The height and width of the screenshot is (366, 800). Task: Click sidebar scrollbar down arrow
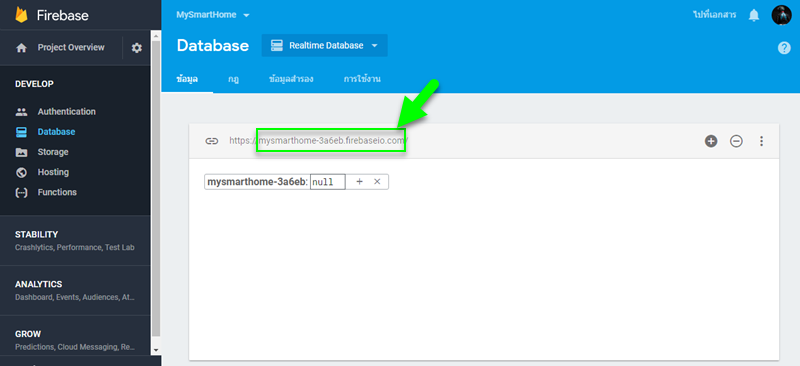pos(156,350)
